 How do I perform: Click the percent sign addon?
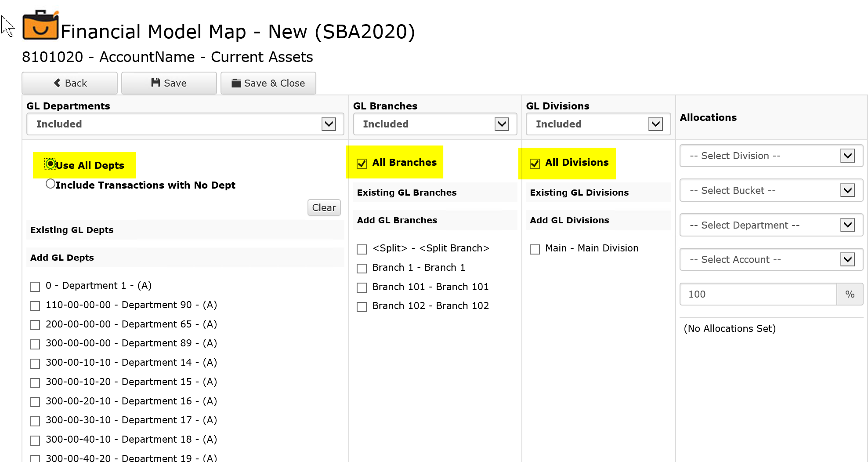coord(850,294)
